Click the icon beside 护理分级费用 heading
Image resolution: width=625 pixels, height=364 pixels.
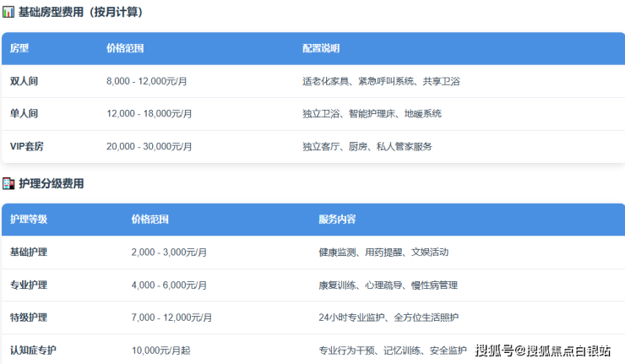coord(8,183)
